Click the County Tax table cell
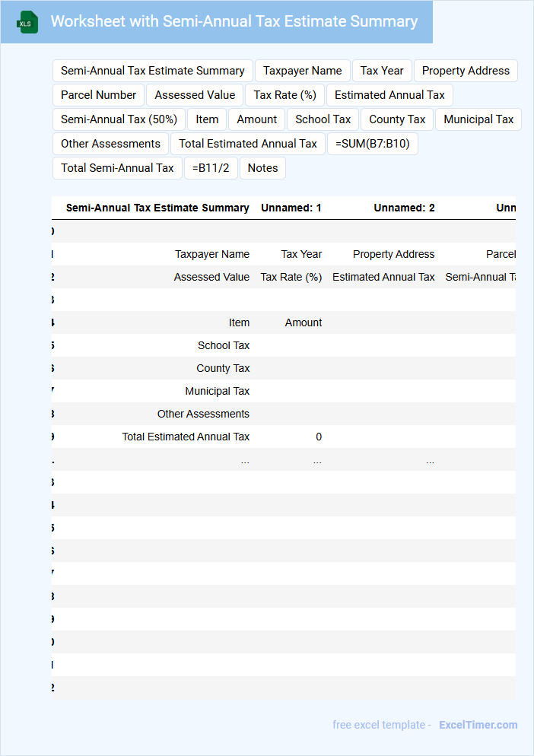The height and width of the screenshot is (756, 534). coord(223,368)
